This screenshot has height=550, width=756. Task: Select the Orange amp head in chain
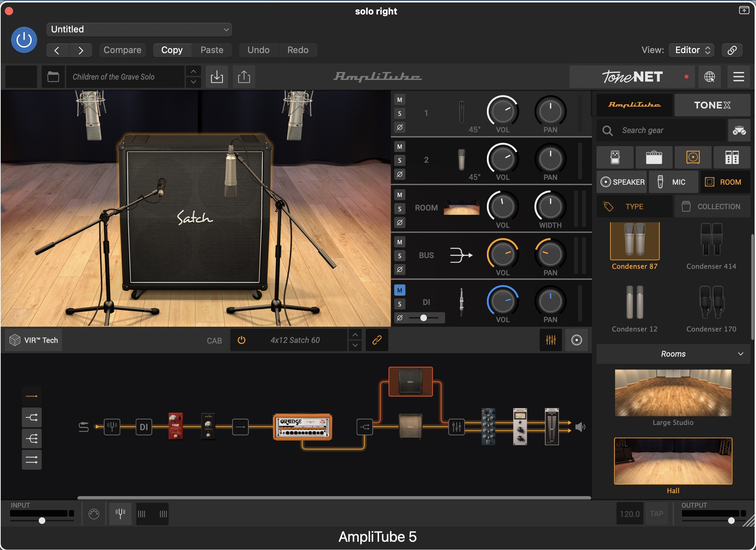[303, 427]
